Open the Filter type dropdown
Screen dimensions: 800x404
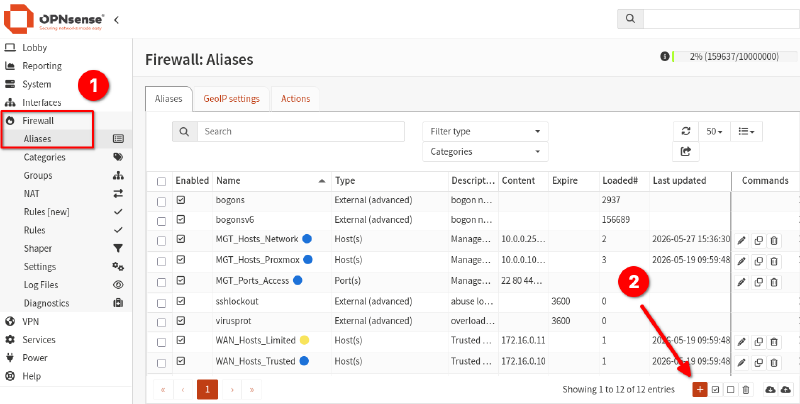coord(485,132)
